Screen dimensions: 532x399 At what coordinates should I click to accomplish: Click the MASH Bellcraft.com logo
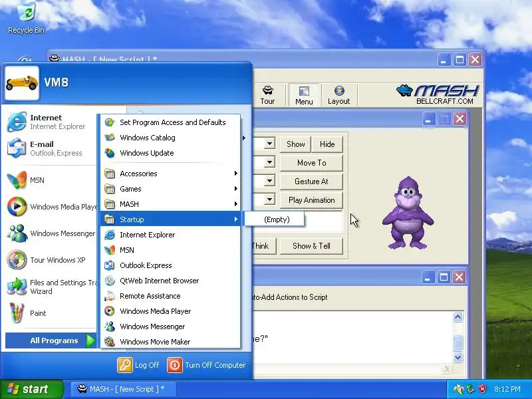(438, 94)
